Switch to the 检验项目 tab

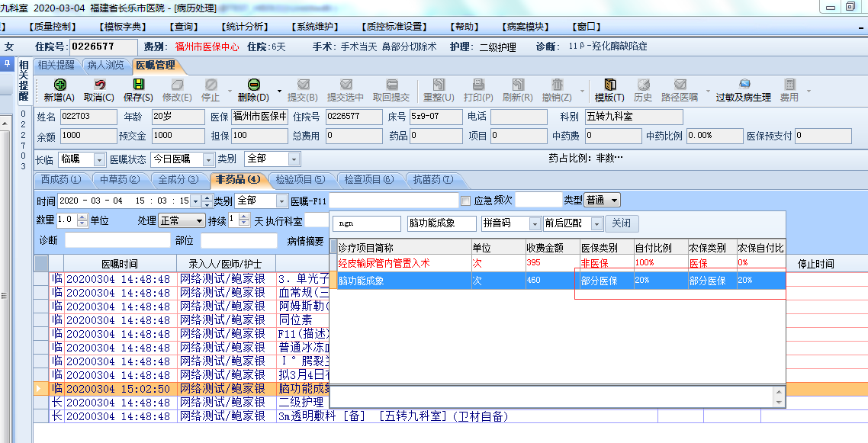point(301,179)
